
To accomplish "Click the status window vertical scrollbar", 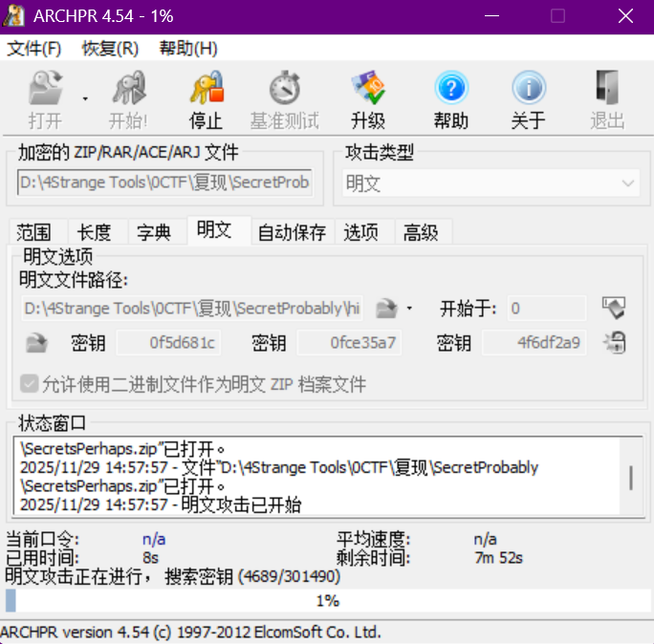I will coord(630,477).
